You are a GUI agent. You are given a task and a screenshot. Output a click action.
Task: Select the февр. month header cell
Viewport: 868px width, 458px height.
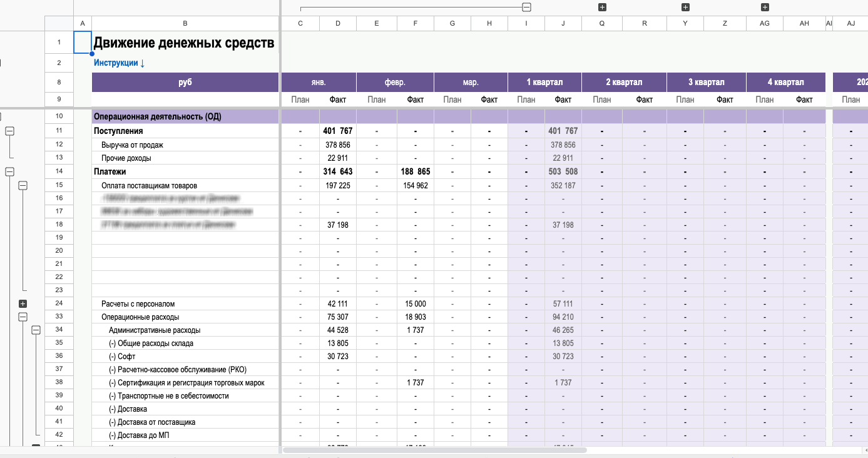click(395, 82)
